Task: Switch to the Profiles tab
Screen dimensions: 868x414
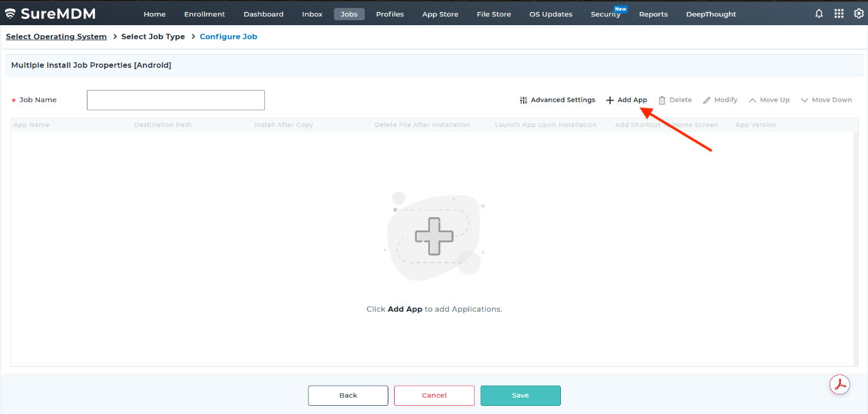Action: 390,14
